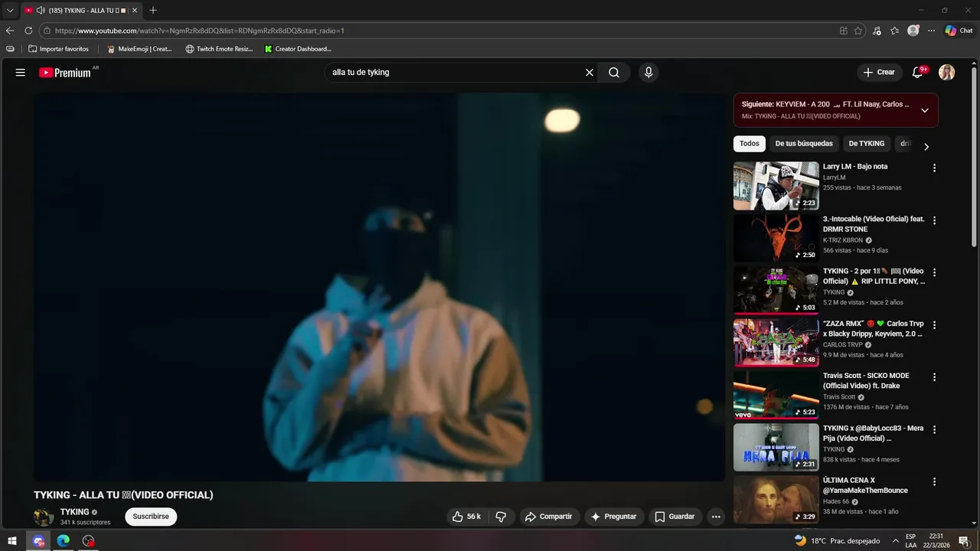This screenshot has height=551, width=980.
Task: Open the TYKING channel name link
Action: (75, 512)
